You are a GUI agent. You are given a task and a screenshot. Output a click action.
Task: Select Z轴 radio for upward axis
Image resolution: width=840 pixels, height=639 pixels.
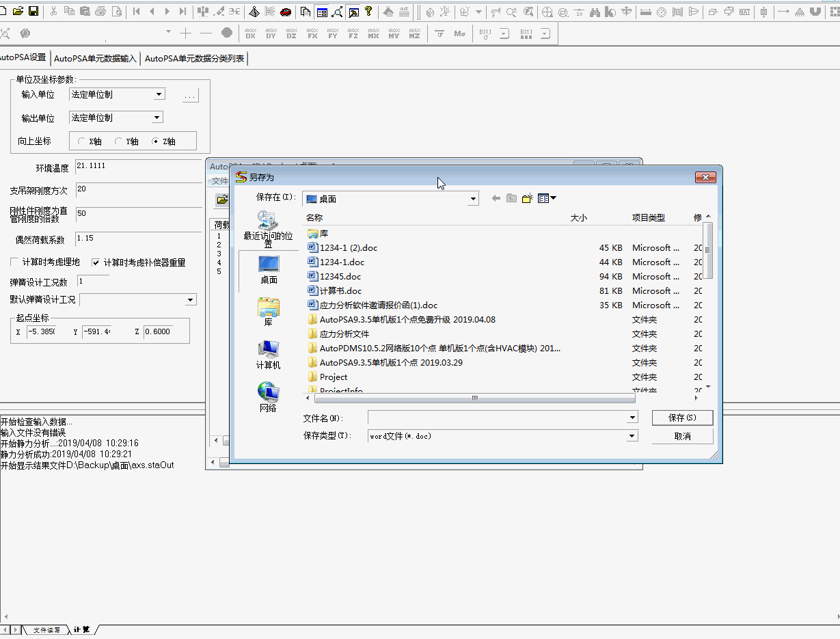156,141
